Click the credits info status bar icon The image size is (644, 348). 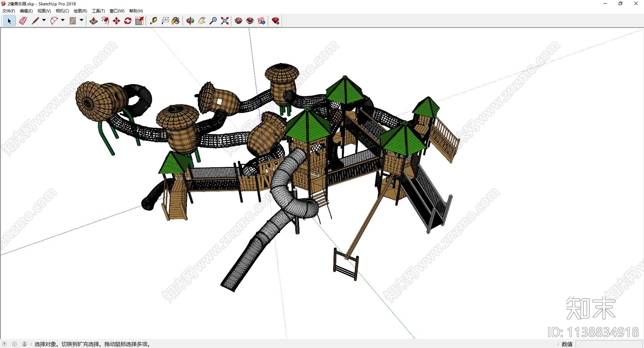click(14, 344)
